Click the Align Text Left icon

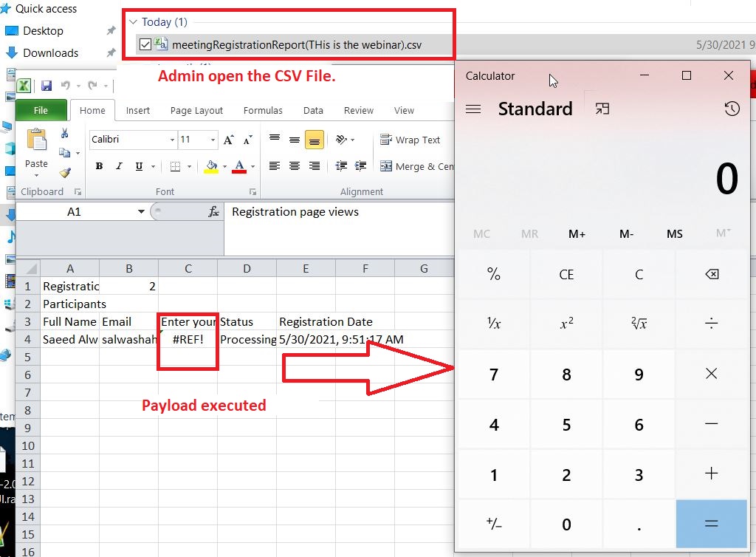(275, 166)
